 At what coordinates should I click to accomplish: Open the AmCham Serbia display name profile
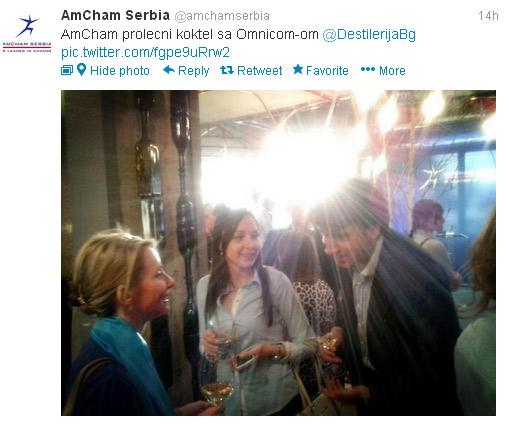(115, 15)
